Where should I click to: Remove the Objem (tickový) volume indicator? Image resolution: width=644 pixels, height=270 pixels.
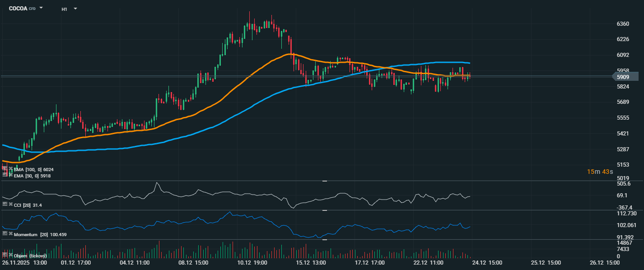coord(10,255)
